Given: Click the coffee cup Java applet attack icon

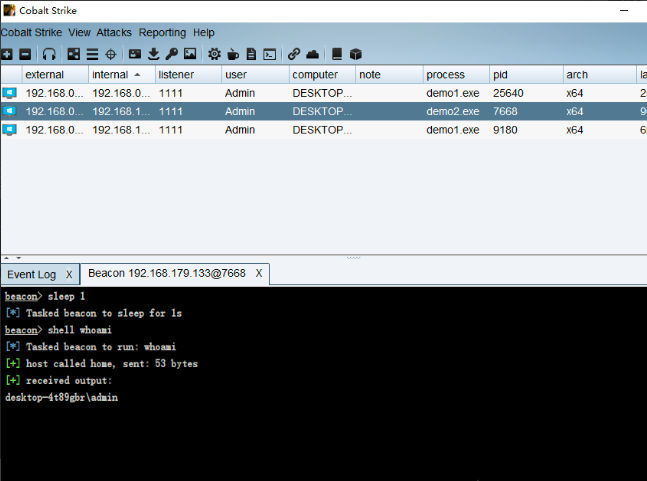Looking at the screenshot, I should click(x=233, y=54).
